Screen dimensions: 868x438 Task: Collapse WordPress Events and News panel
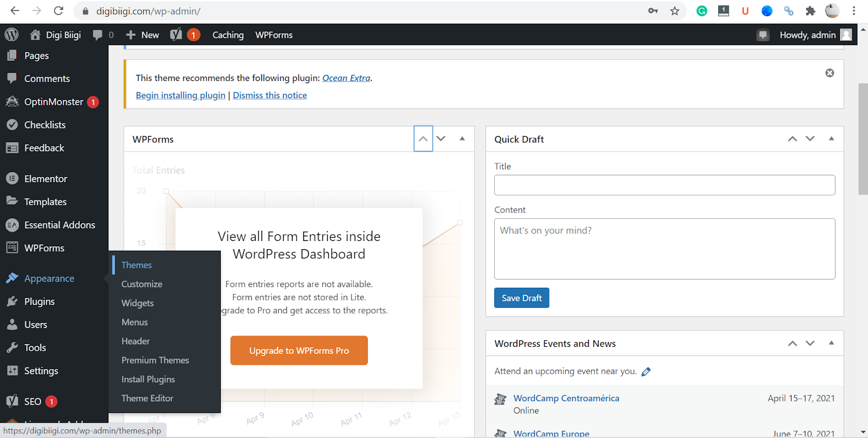point(831,344)
